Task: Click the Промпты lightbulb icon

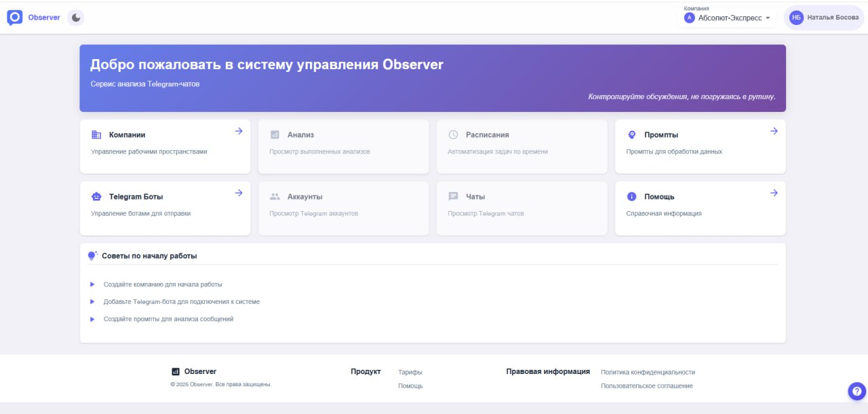Action: coord(632,135)
